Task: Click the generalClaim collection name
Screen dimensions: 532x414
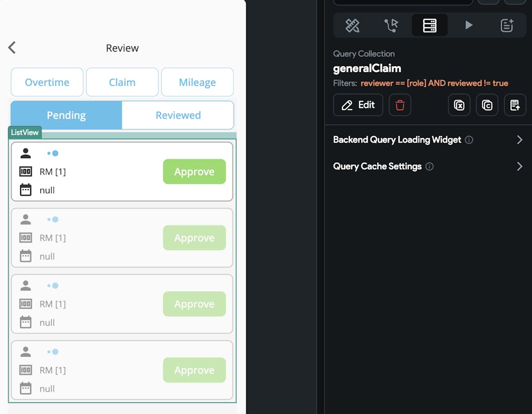Action: 367,68
